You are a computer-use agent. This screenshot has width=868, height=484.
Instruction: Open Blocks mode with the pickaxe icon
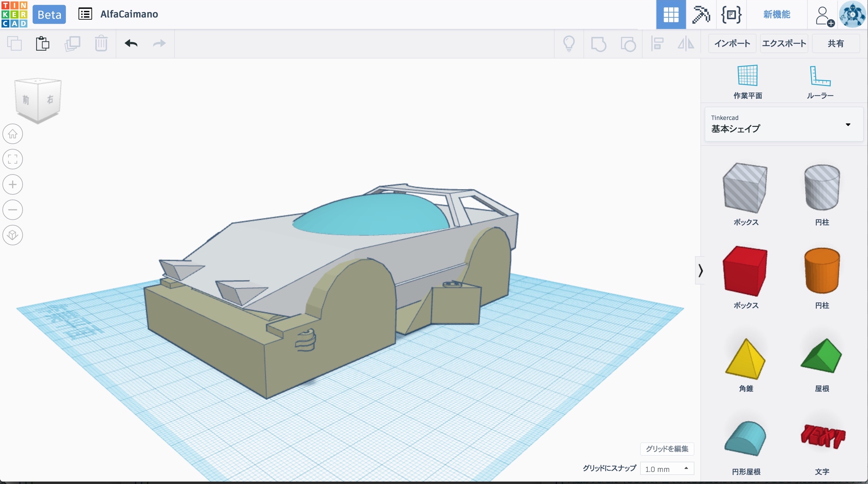pyautogui.click(x=701, y=14)
